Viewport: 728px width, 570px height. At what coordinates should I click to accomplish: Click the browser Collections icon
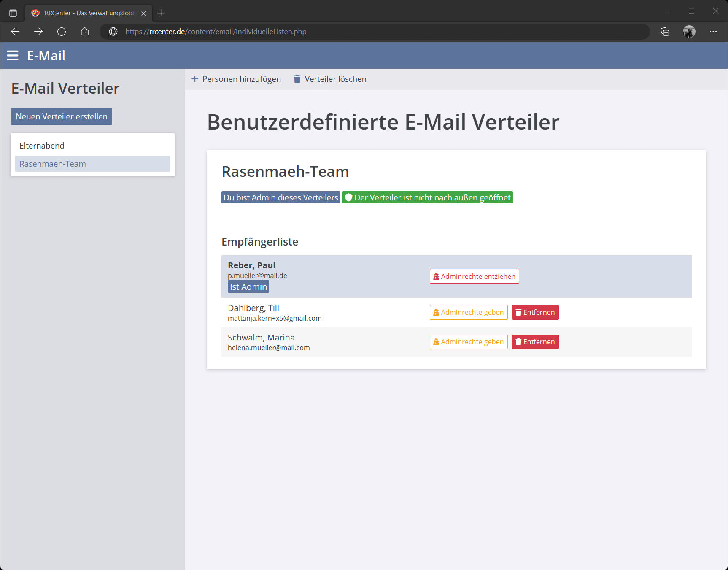coord(665,31)
